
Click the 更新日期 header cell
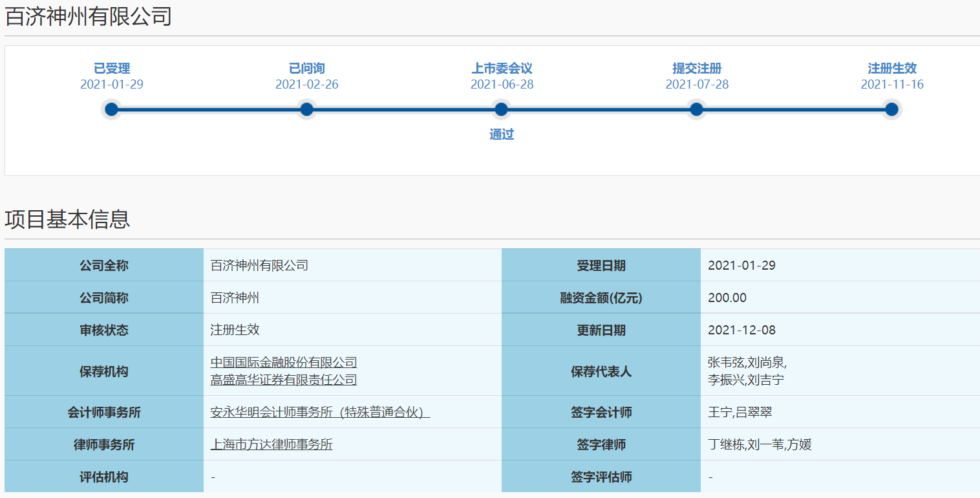[601, 330]
